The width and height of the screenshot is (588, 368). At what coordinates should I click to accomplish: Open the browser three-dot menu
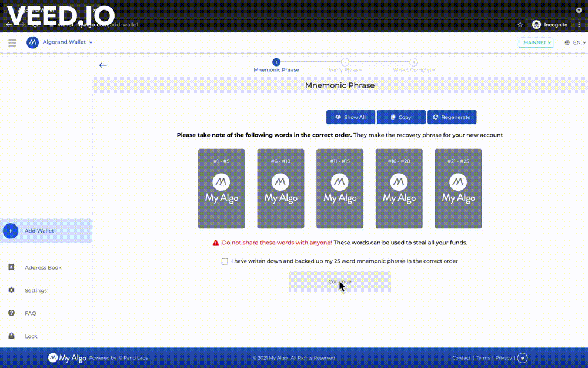(x=579, y=24)
